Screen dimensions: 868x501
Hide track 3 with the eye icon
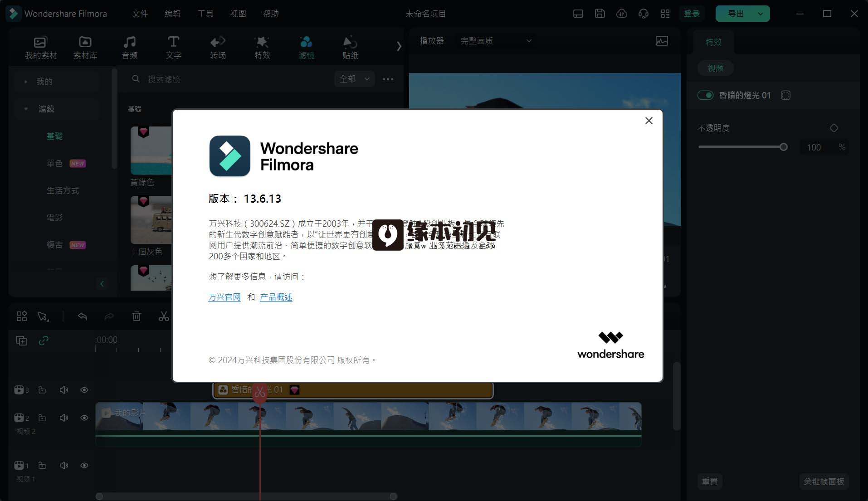(x=84, y=390)
